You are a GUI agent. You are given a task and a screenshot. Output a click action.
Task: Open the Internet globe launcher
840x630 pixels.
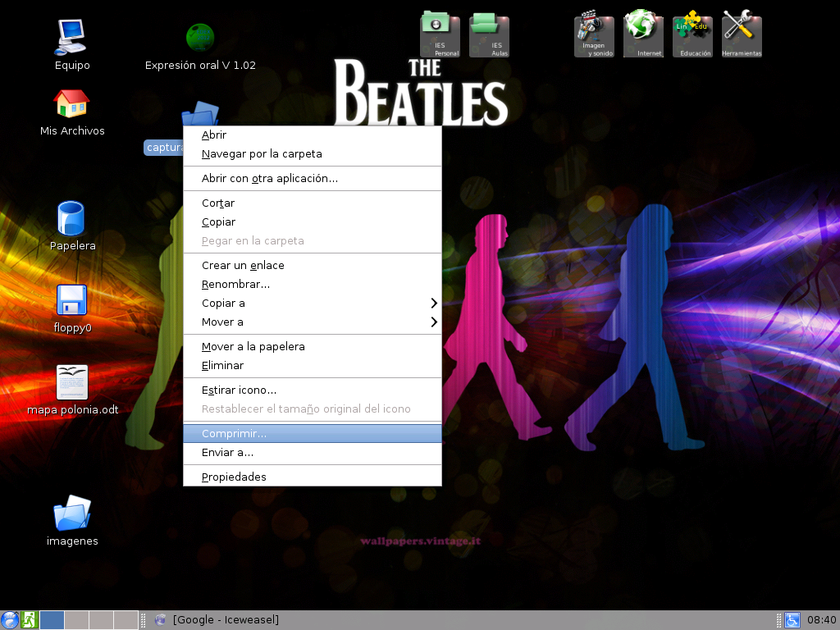point(643,33)
